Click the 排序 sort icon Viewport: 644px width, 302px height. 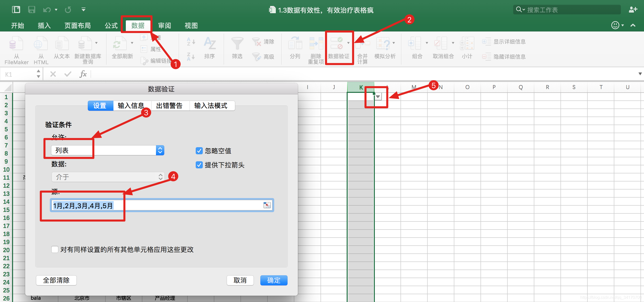click(x=210, y=44)
